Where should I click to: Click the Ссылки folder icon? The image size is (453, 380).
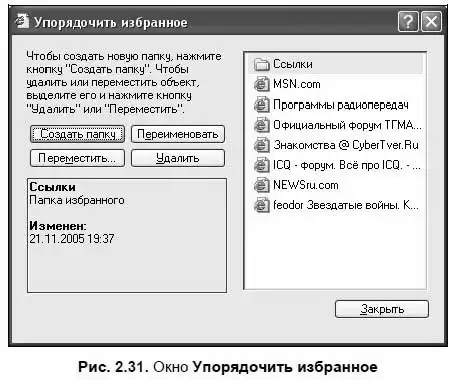262,64
